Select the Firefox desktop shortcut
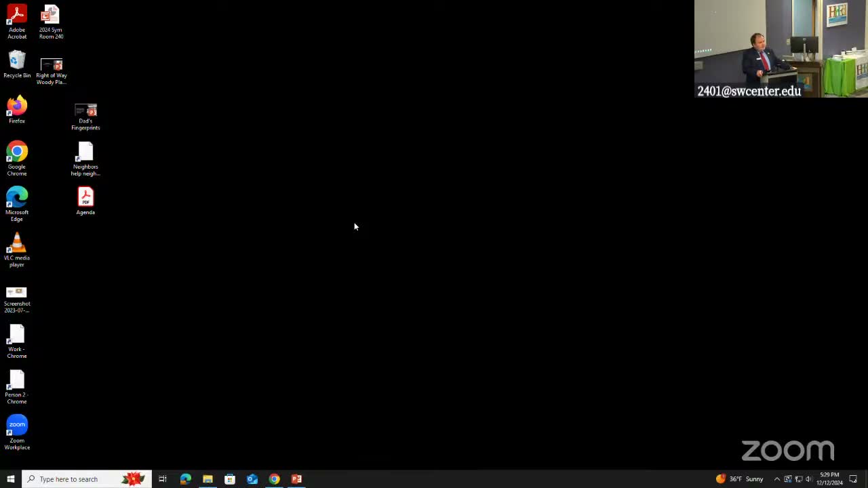The image size is (868, 488). click(x=17, y=110)
